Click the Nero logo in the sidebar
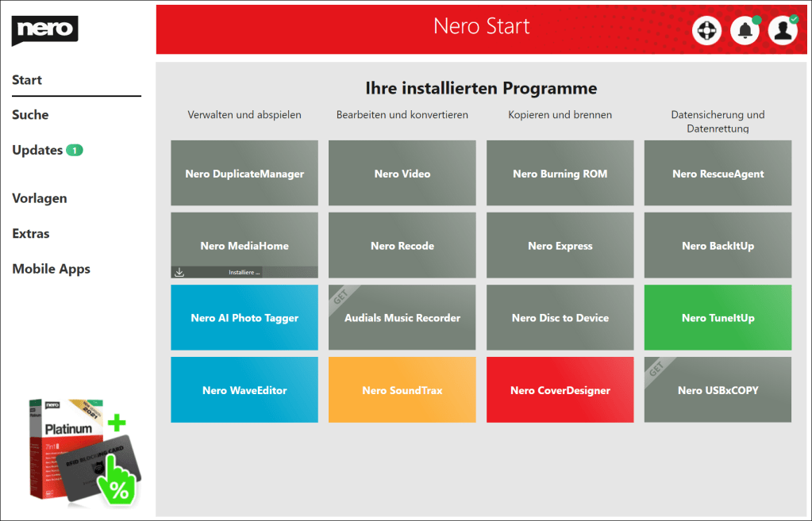Image resolution: width=812 pixels, height=521 pixels. click(x=44, y=30)
